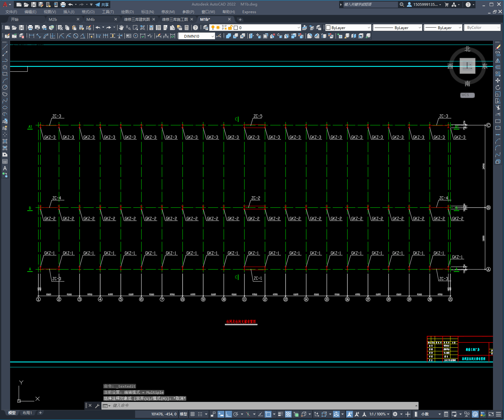Toggle dynamic input in status bar
The width and height of the screenshot is (504, 420).
[221, 414]
